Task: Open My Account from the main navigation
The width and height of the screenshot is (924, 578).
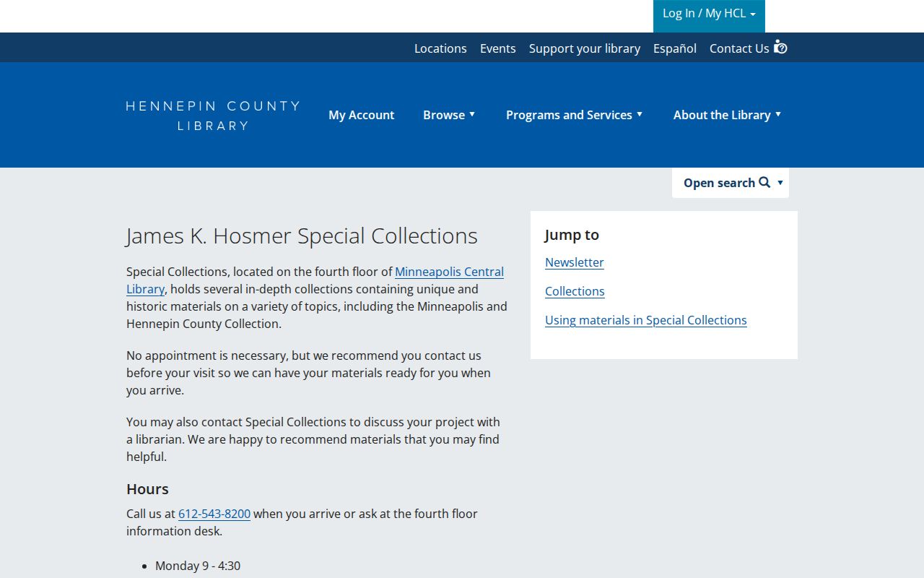Action: tap(362, 115)
